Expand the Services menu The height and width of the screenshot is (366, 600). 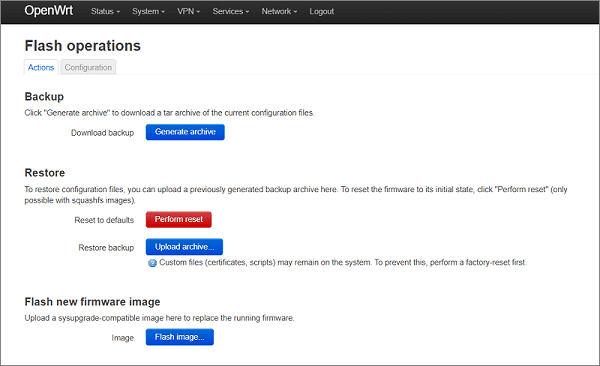pyautogui.click(x=231, y=11)
